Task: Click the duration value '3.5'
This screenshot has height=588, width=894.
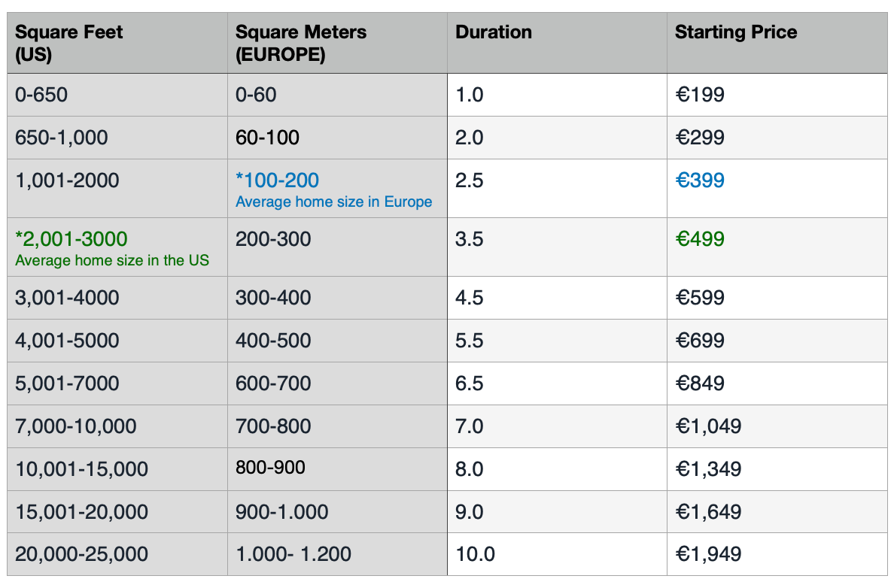Action: (470, 238)
